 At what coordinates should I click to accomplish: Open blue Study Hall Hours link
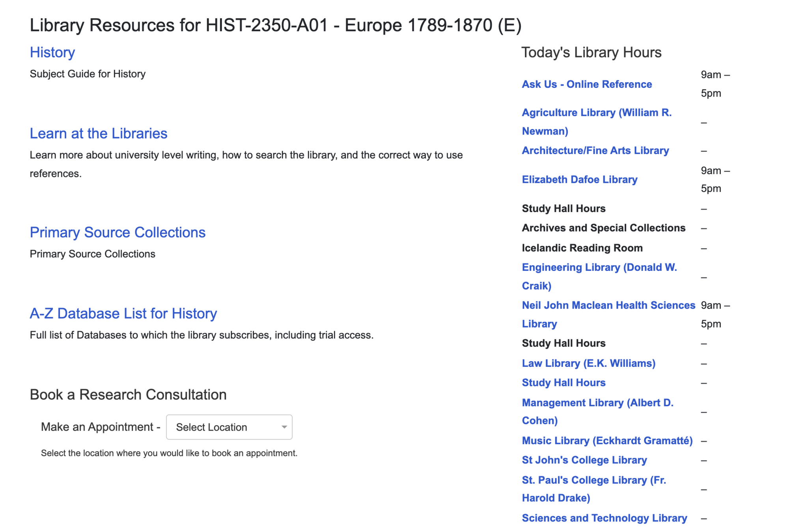coord(563,383)
